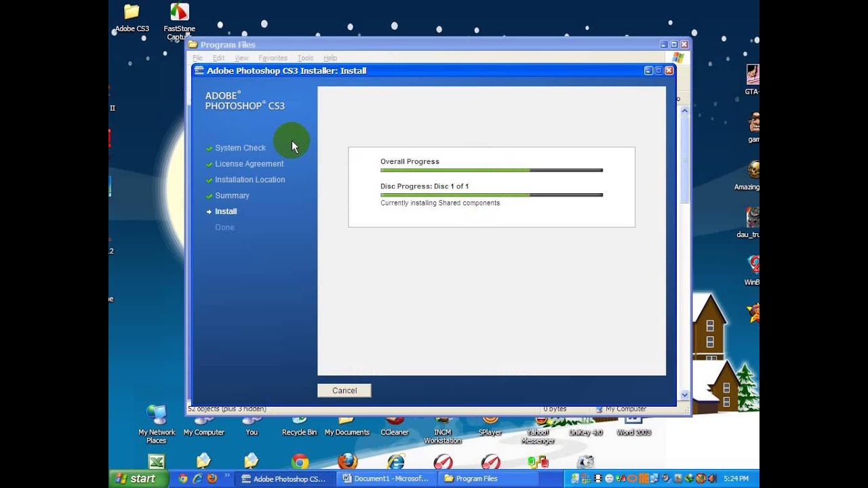Click '52 objects (plus 3 hidden)' status text
Screen dimensions: 868x488
pyautogui.click(x=226, y=409)
